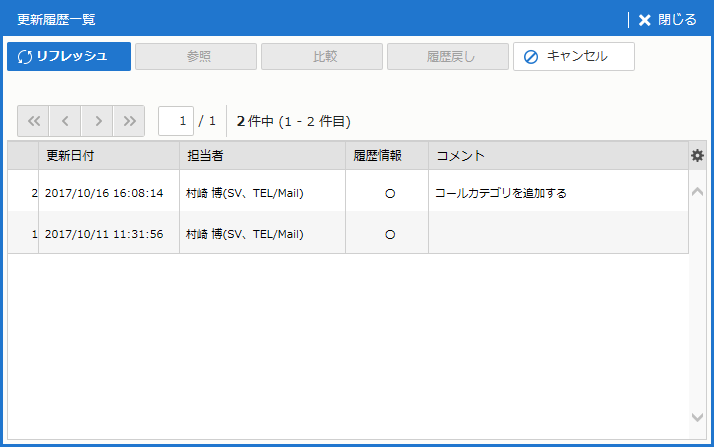Screen dimensions: 714x447
Task: Click the コメント column header
Action: (x=558, y=156)
